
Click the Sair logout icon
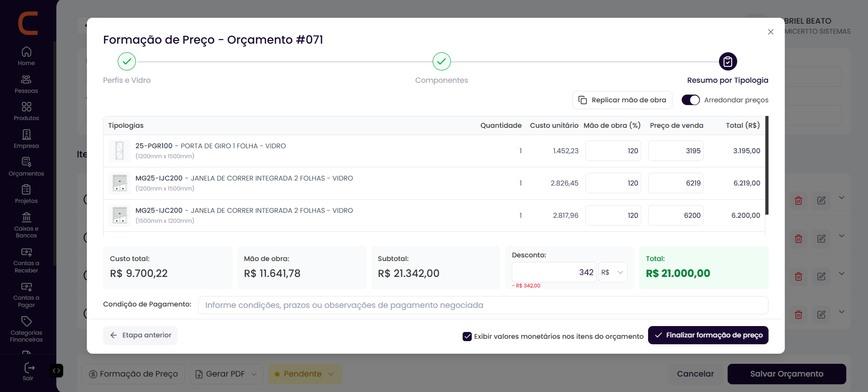pyautogui.click(x=29, y=367)
